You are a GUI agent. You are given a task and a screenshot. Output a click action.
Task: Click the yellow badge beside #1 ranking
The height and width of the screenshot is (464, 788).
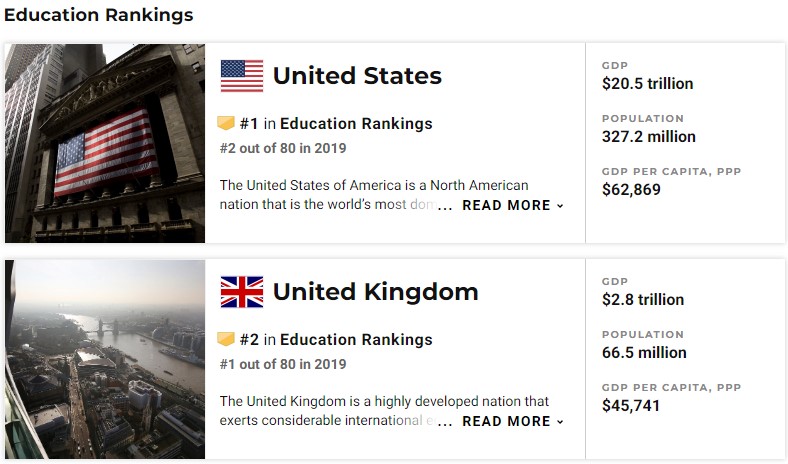pos(226,123)
